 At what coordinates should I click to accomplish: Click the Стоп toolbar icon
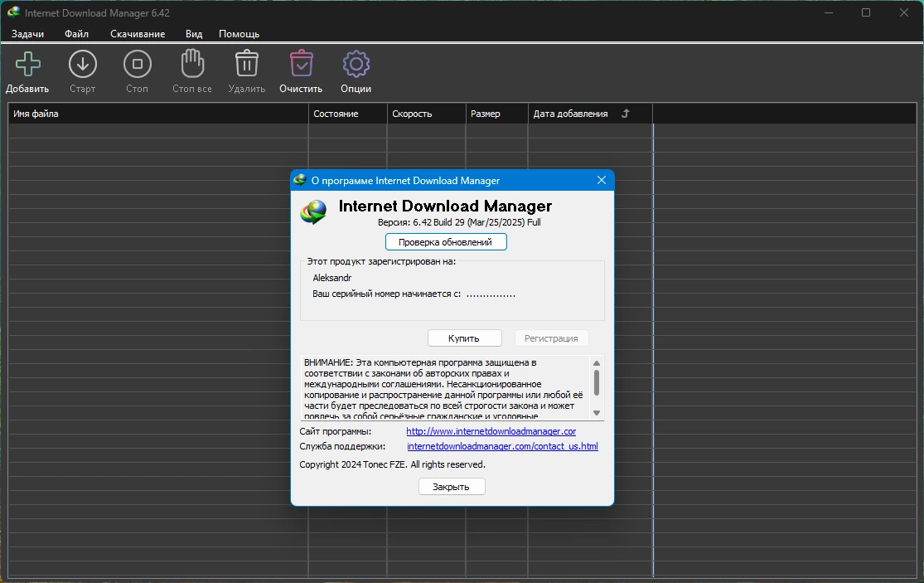point(138,64)
